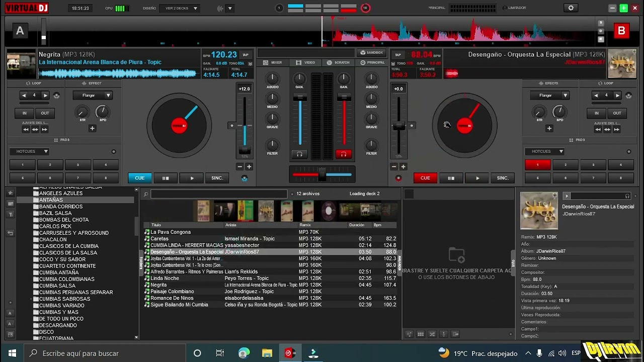The image size is (644, 362).
Task: Click deck B red headphone cue button
Action: [344, 154]
